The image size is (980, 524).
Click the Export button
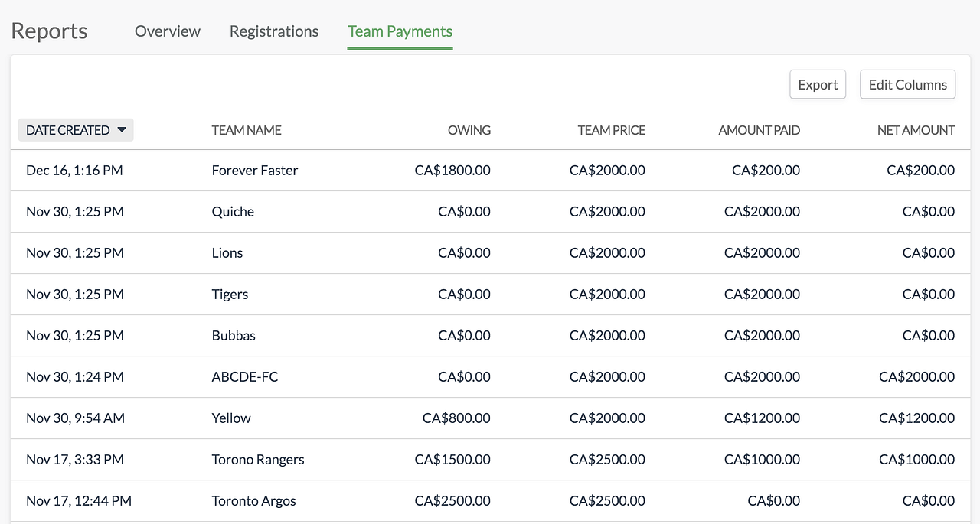pos(818,85)
